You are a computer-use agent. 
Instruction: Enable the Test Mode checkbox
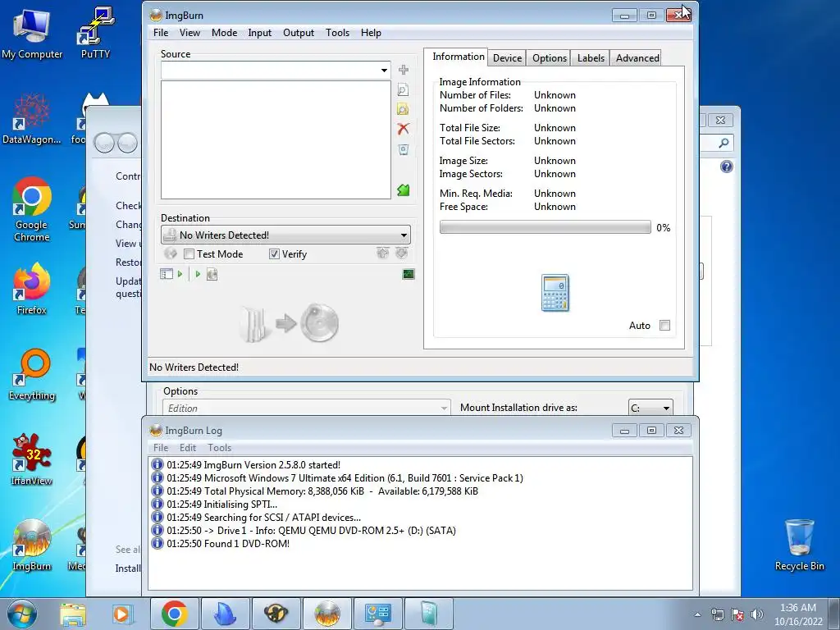[189, 254]
